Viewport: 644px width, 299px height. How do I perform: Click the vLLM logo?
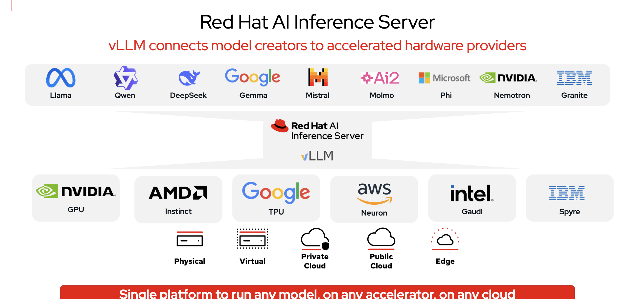(317, 156)
